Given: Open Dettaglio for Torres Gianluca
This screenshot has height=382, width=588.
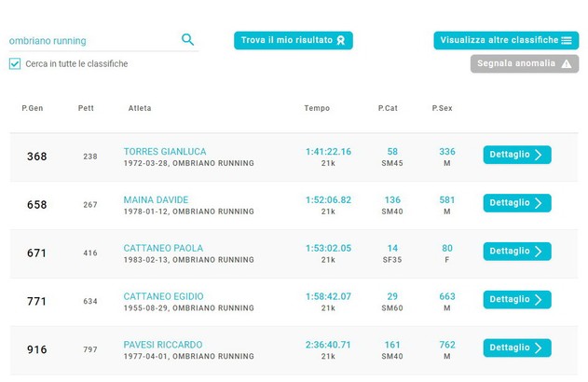Looking at the screenshot, I should click(x=517, y=155).
